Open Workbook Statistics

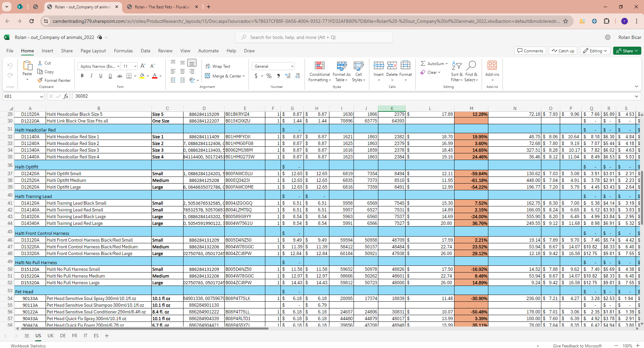pyautogui.click(x=28, y=346)
